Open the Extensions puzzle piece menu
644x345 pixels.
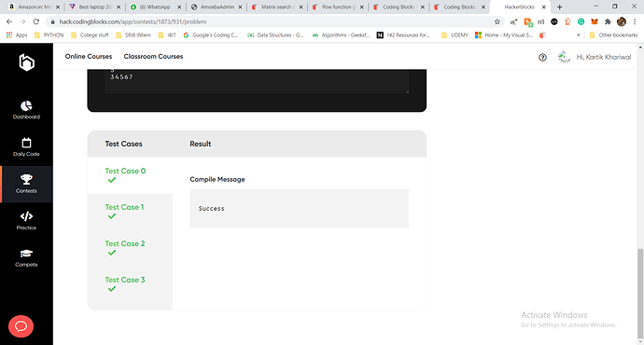608,21
